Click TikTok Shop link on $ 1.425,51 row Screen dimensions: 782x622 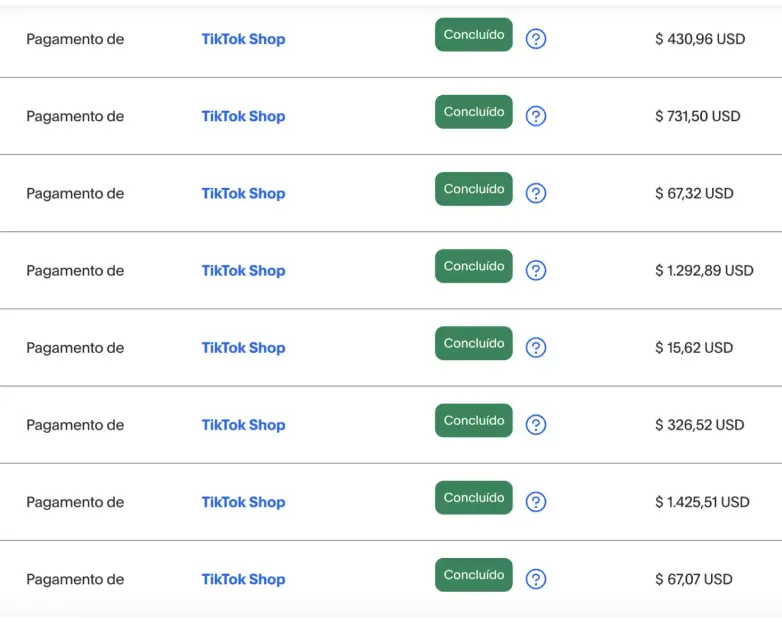point(243,502)
